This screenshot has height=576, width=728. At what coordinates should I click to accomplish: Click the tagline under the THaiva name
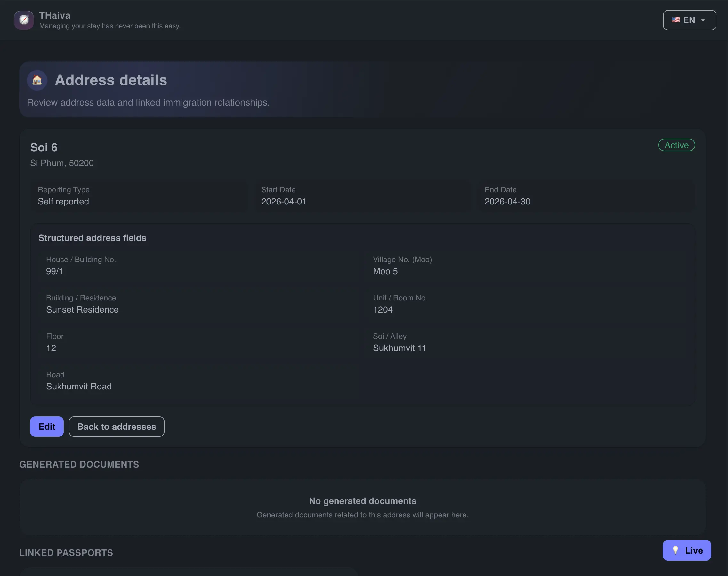(110, 26)
